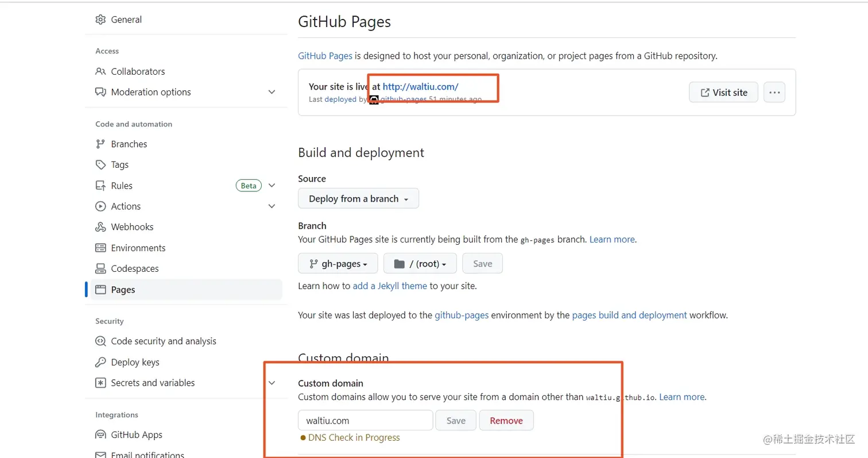This screenshot has width=868, height=458.
Task: Open the Deploy from a branch dropdown
Action: (358, 198)
